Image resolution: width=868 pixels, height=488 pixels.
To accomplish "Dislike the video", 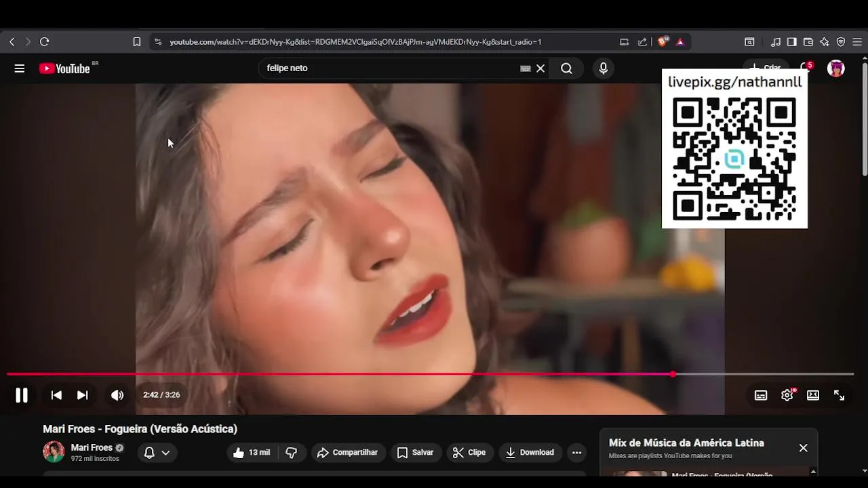I will (x=292, y=453).
